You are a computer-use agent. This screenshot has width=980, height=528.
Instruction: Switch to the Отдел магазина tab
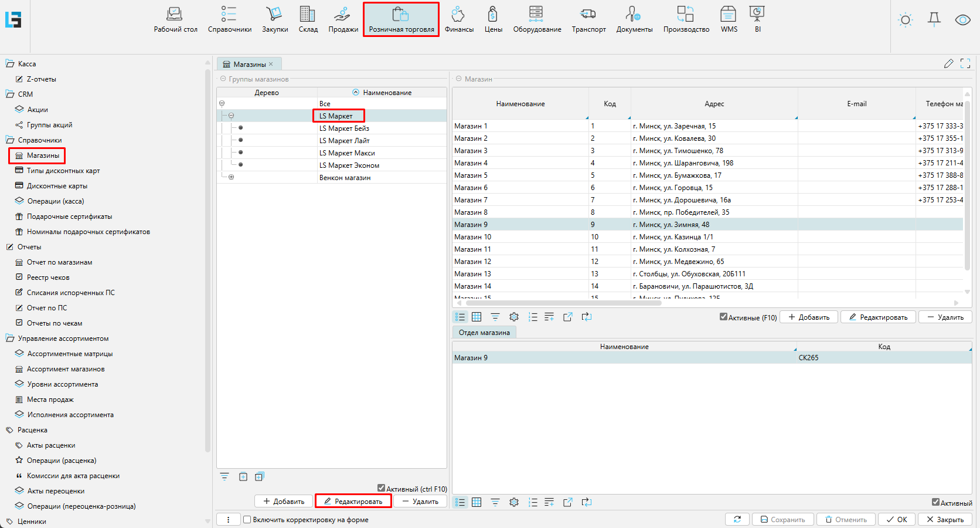[x=484, y=333]
